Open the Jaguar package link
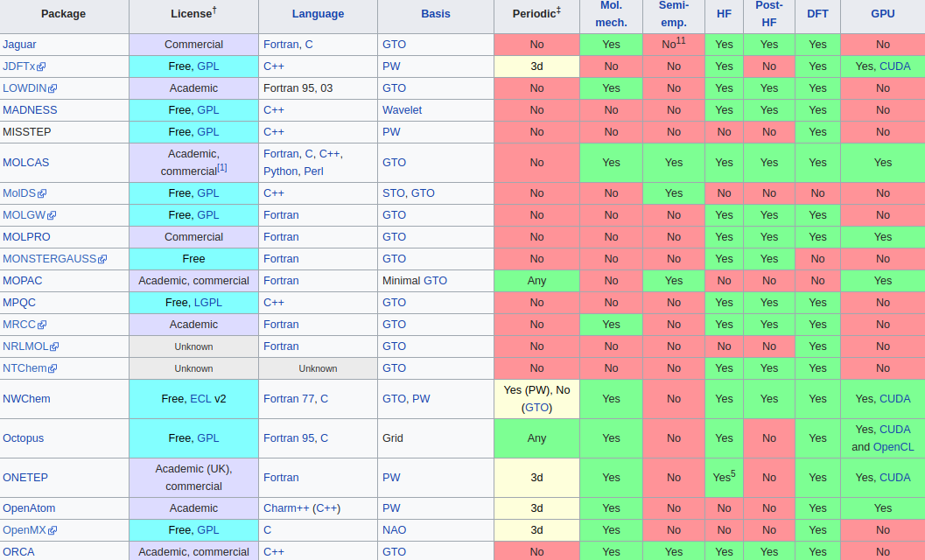This screenshot has height=560, width=925. pos(19,45)
